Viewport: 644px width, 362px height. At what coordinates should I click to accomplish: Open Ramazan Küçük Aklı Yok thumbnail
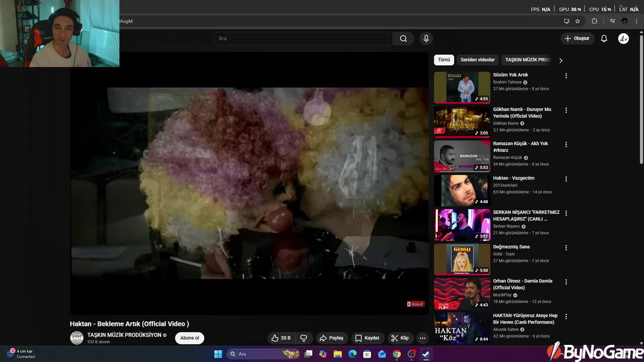[462, 156]
